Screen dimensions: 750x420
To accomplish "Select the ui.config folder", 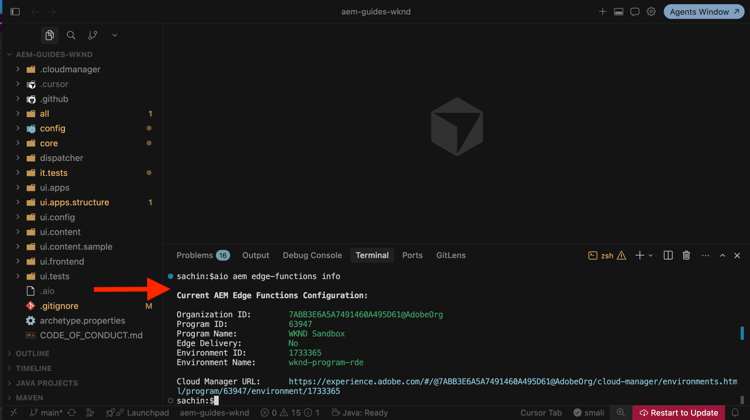I will pos(57,217).
